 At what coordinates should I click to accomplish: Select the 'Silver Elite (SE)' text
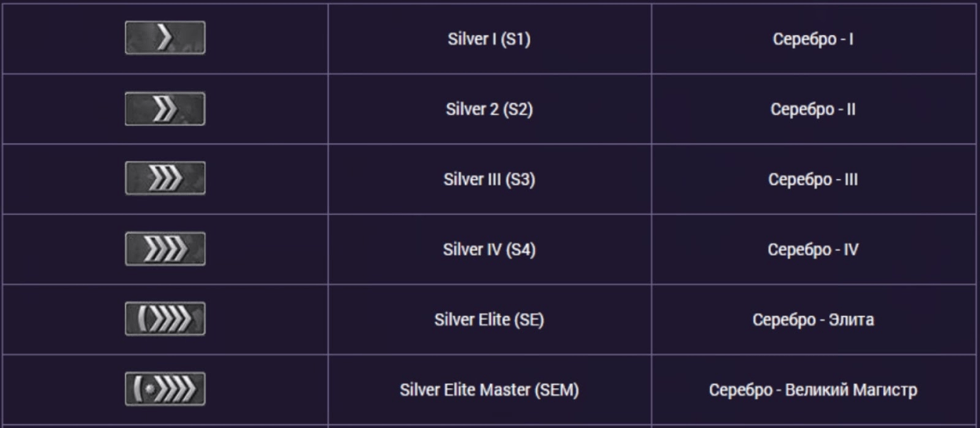pyautogui.click(x=489, y=320)
